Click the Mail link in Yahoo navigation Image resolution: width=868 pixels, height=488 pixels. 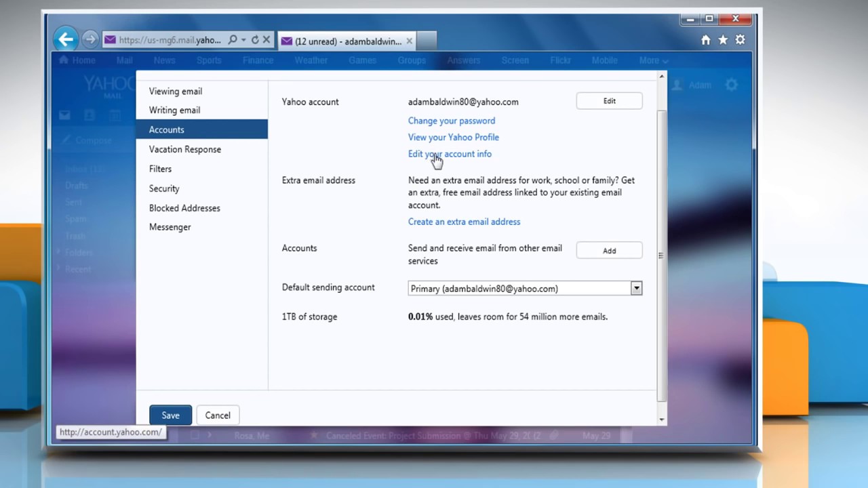(x=124, y=60)
